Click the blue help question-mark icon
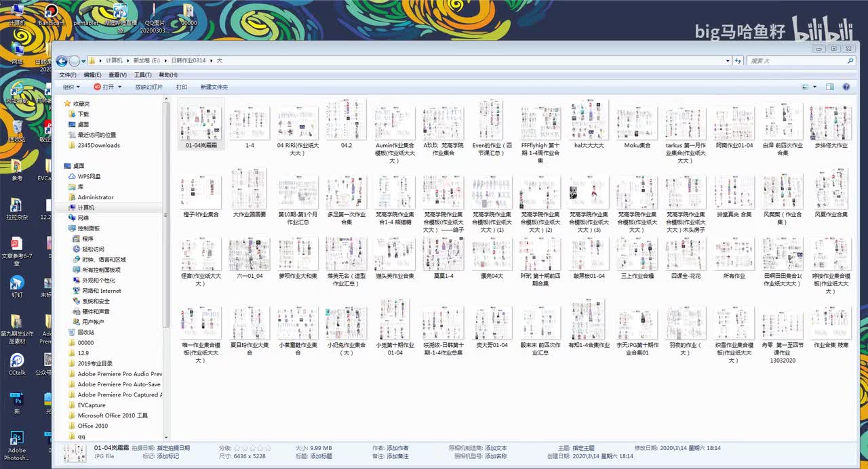868x469 pixels. (846, 87)
